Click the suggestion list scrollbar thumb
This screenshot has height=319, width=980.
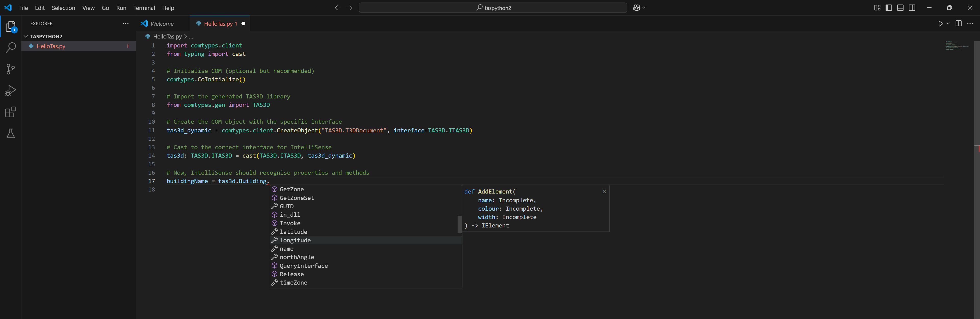pyautogui.click(x=460, y=224)
